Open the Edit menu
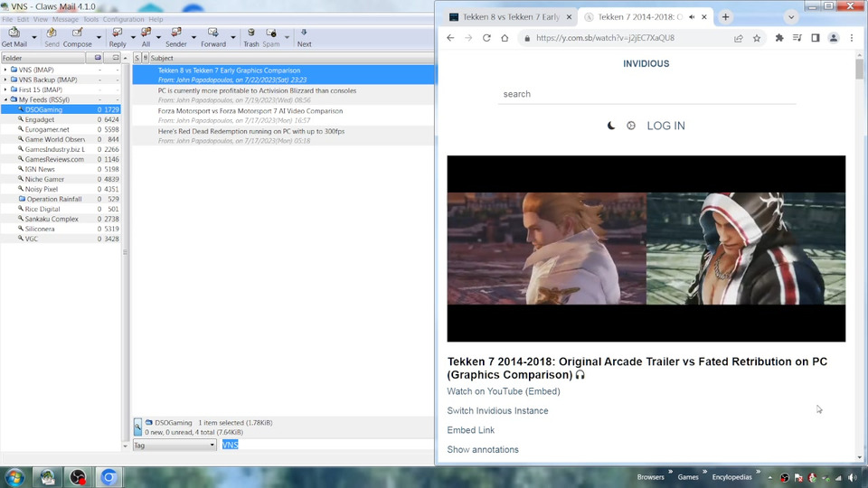Screen dimensions: 868x488 [x=23, y=19]
